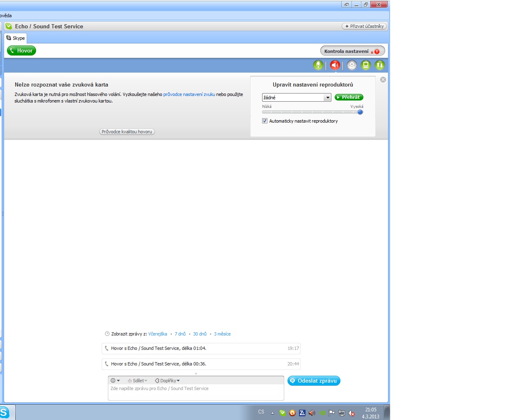The image size is (525, 420).
Task: Select the Skype tab
Action: click(x=16, y=38)
